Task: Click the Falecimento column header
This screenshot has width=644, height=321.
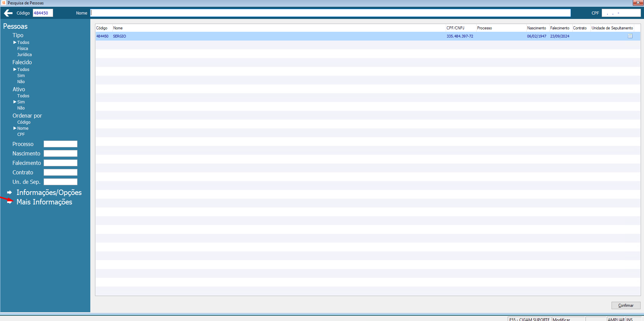Action: pyautogui.click(x=560, y=28)
